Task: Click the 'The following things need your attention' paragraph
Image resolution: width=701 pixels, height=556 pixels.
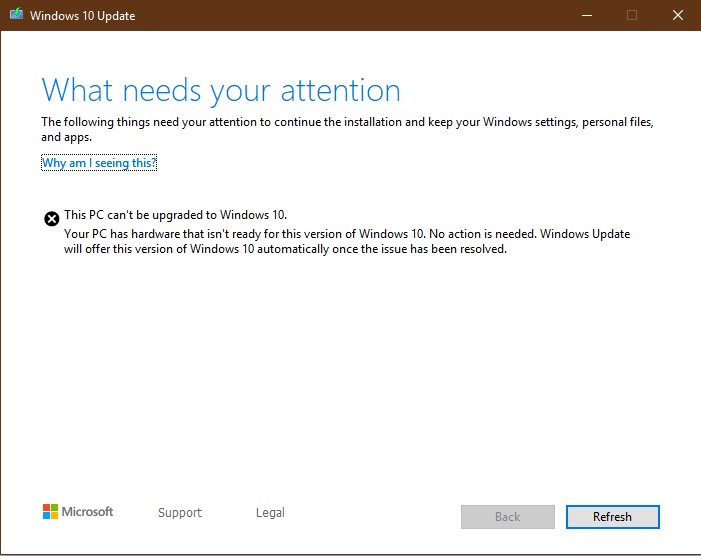Action: pos(347,129)
